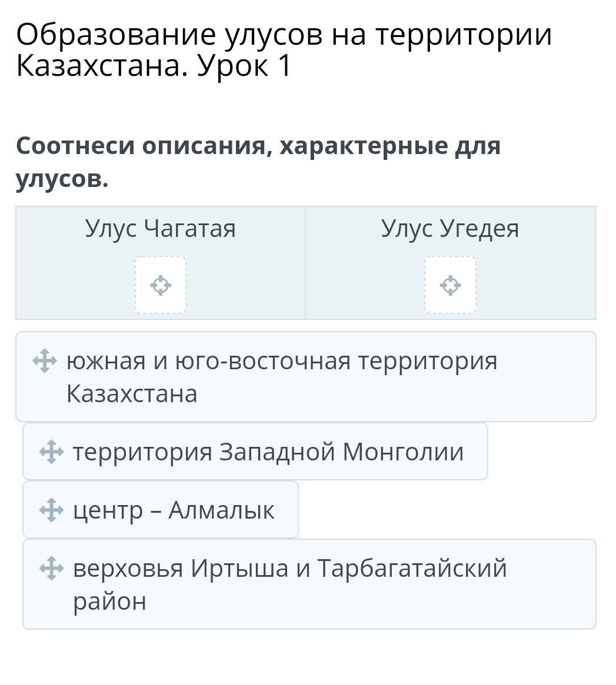This screenshot has height=685, width=616.
Task: Select the 'центр – Алмалык' answer text
Action: [174, 510]
